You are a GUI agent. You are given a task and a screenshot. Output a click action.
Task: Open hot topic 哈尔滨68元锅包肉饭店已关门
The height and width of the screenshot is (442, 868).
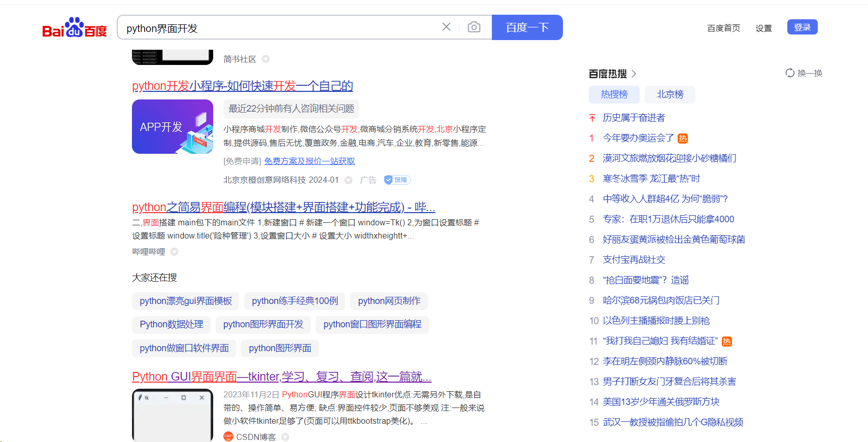tap(661, 300)
